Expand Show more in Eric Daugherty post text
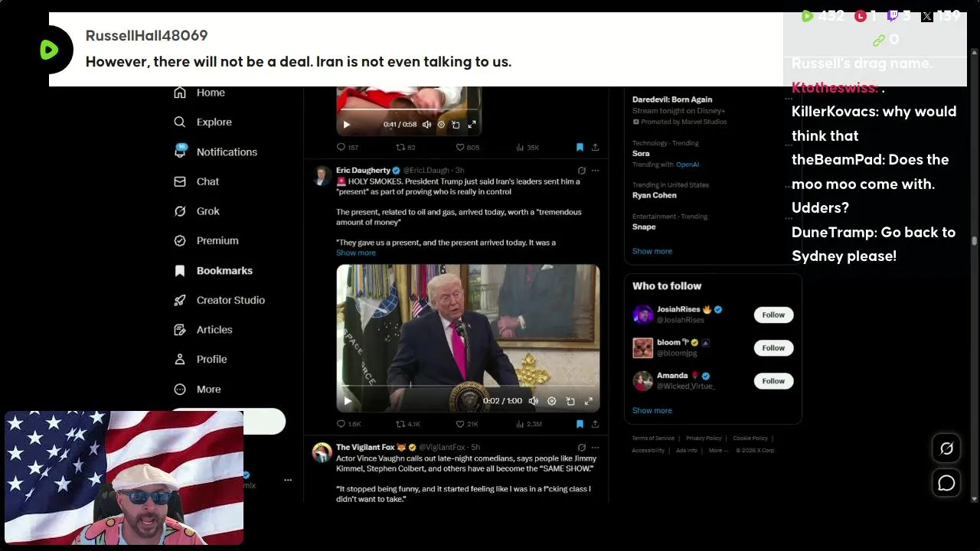980x551 pixels. 356,253
